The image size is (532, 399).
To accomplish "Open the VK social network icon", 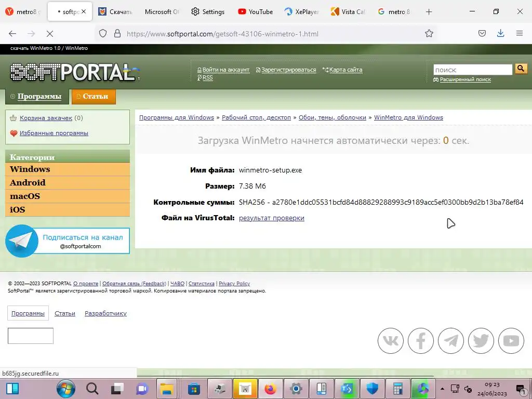I will click(391, 341).
